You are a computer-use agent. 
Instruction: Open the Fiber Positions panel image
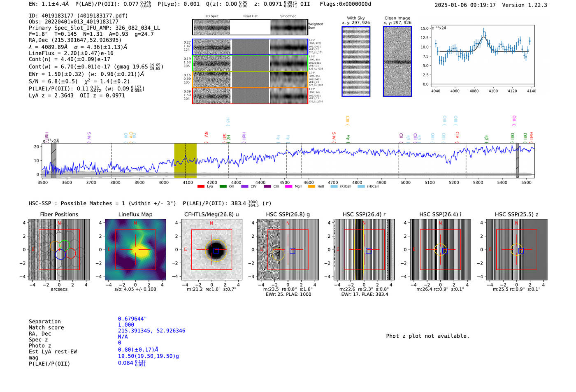click(x=59, y=250)
